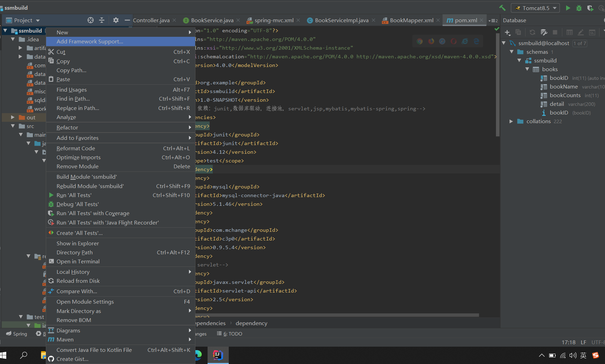
Task: Open the Spring tool window
Action: tap(17, 334)
